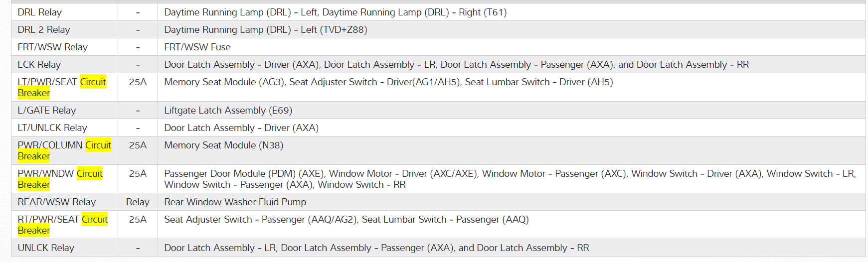Click the "UNLCK Relay" row label

point(46,248)
